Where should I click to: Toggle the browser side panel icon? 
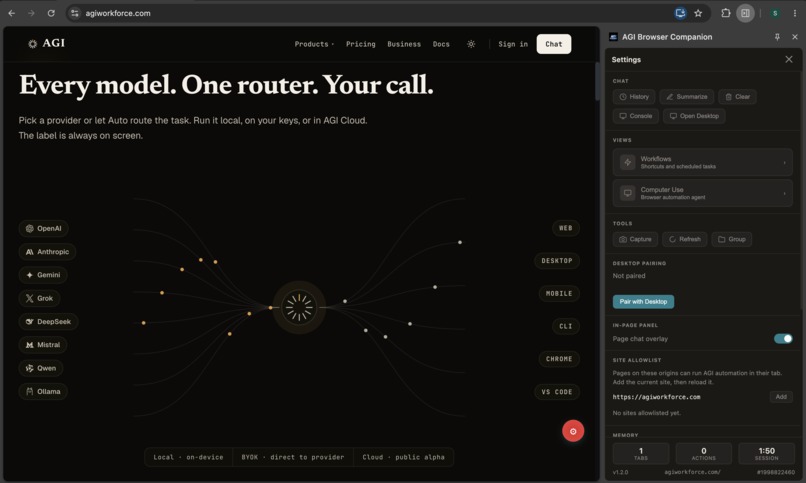tap(745, 13)
